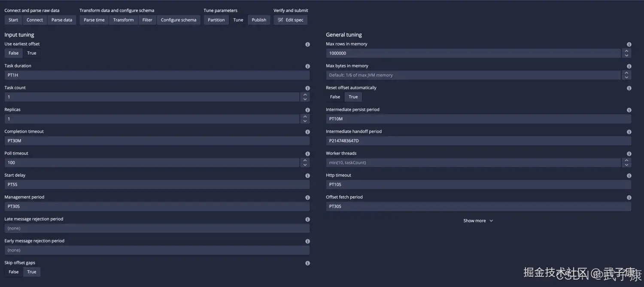Set Use earliest offset to True
Image resolution: width=644 pixels, height=287 pixels.
pos(32,53)
